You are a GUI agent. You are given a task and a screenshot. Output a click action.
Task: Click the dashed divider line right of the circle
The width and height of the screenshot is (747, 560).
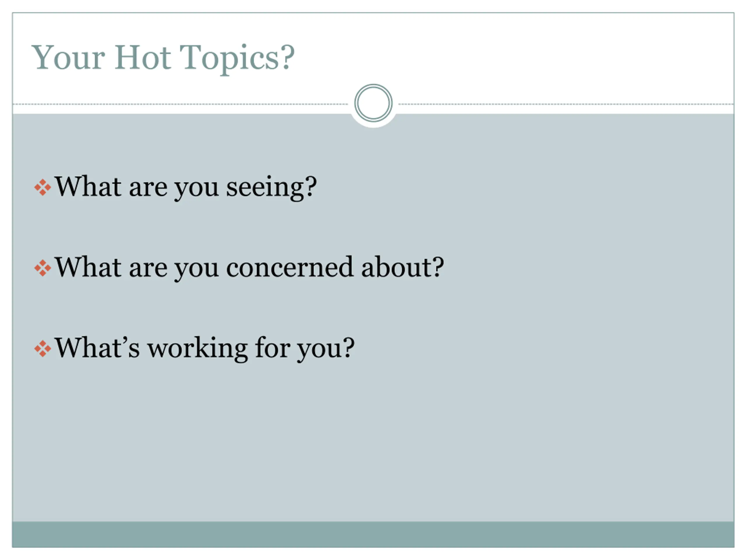point(566,104)
